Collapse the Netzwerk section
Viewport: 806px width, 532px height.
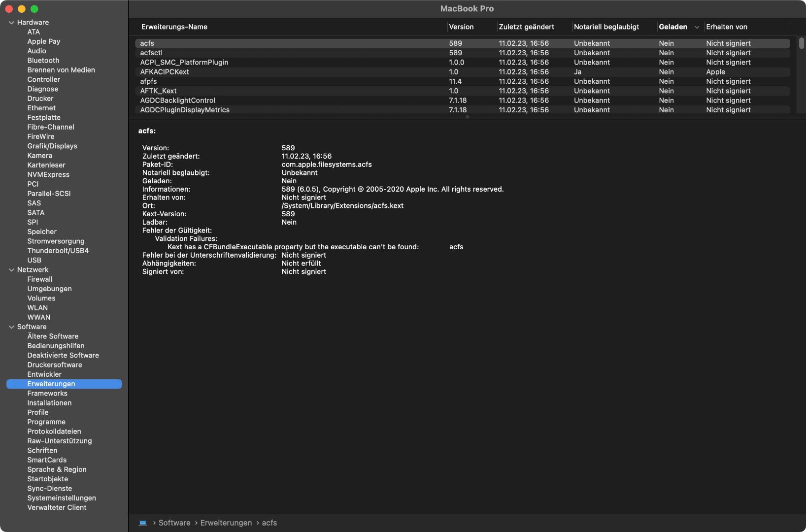point(11,270)
